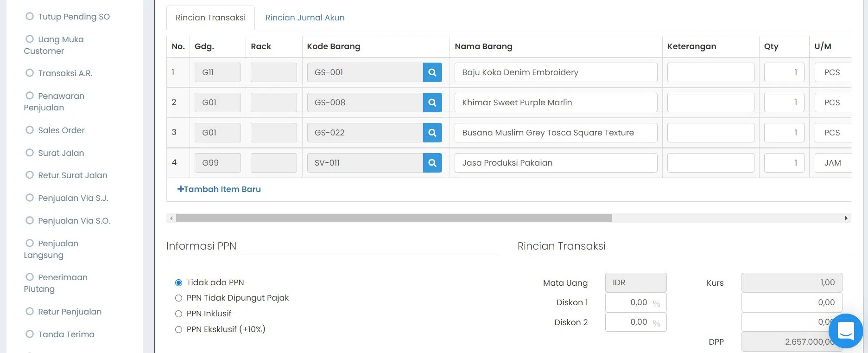
Task: Click the G99 warehouse field
Action: pyautogui.click(x=218, y=163)
